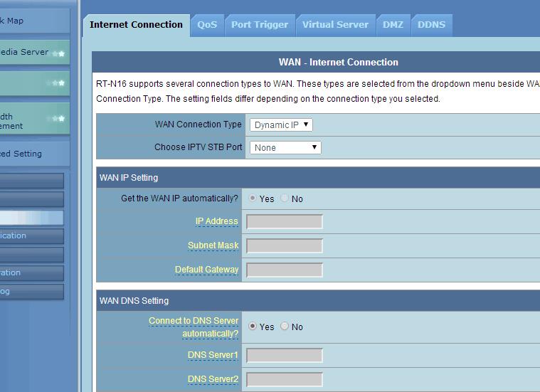Switch to the Port Trigger tab
The width and height of the screenshot is (540, 392).
click(260, 25)
